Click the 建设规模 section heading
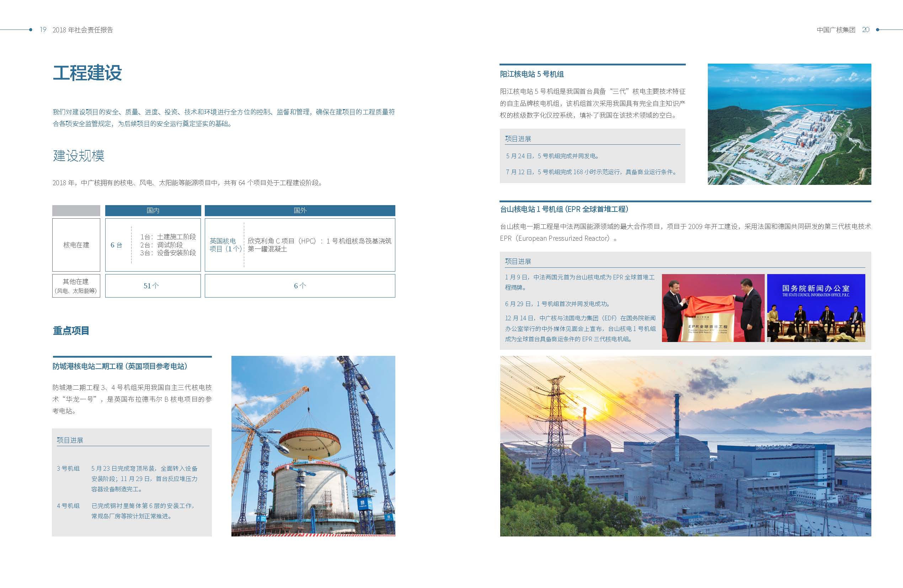Viewport: 903px width, 588px height. point(79,156)
